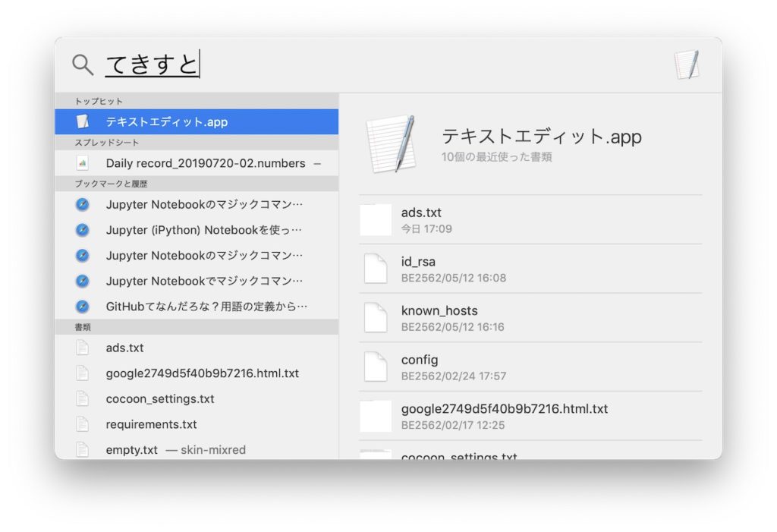Click the Spotlight search field with てきすと
Screen dimensions: 777x532
[x=386, y=65]
